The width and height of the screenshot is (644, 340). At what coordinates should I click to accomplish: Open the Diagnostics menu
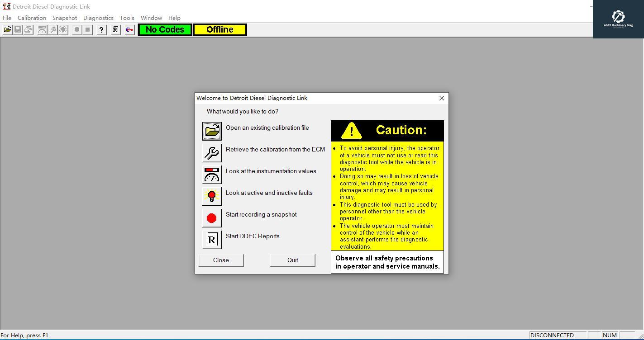pos(98,18)
